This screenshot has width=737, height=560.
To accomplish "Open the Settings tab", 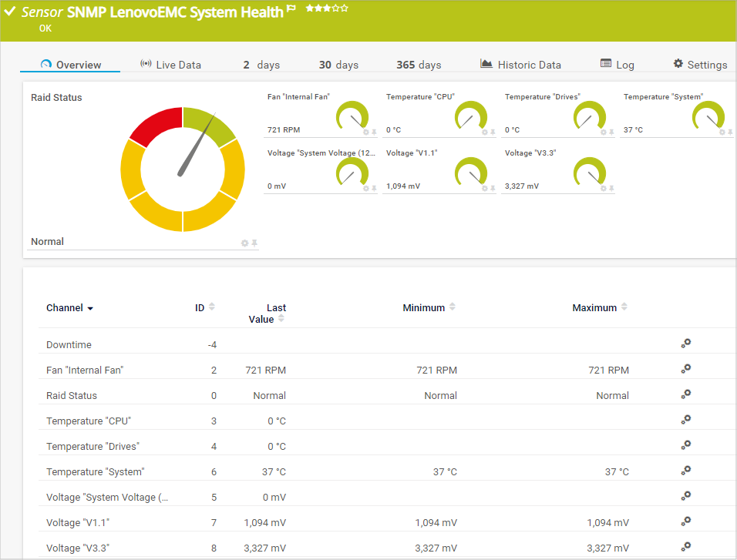I will [x=700, y=65].
